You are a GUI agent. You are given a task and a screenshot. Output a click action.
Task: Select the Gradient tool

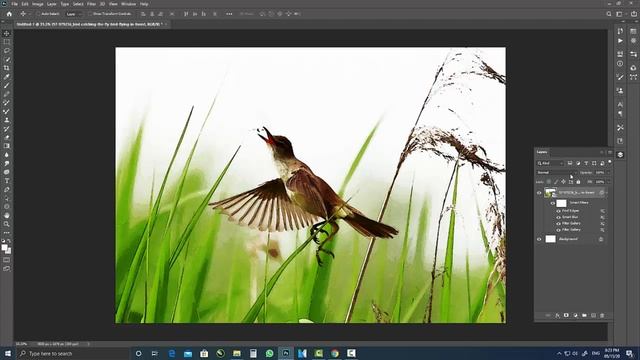(x=7, y=146)
